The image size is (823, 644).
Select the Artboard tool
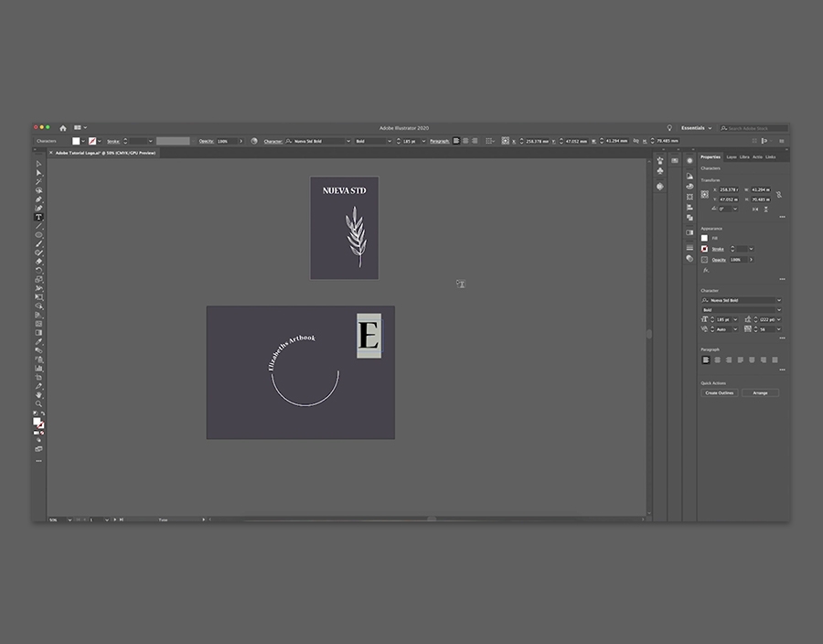(38, 377)
